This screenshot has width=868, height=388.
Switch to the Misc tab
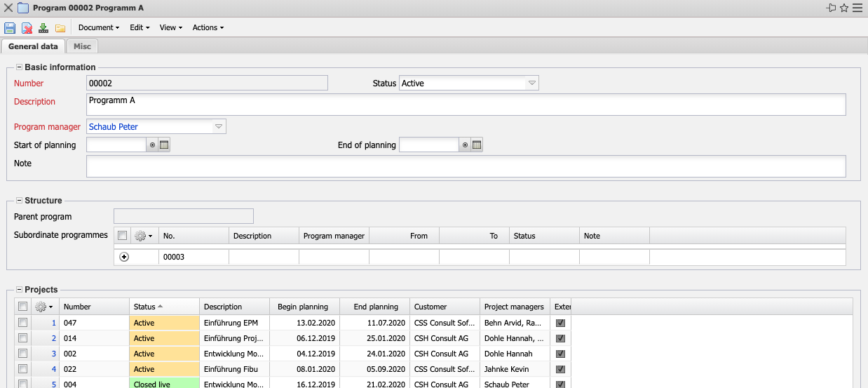coord(82,46)
